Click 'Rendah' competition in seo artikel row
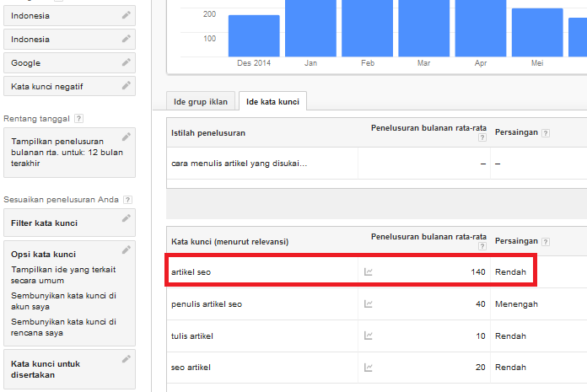Viewport: 587px width, 392px height. click(510, 368)
